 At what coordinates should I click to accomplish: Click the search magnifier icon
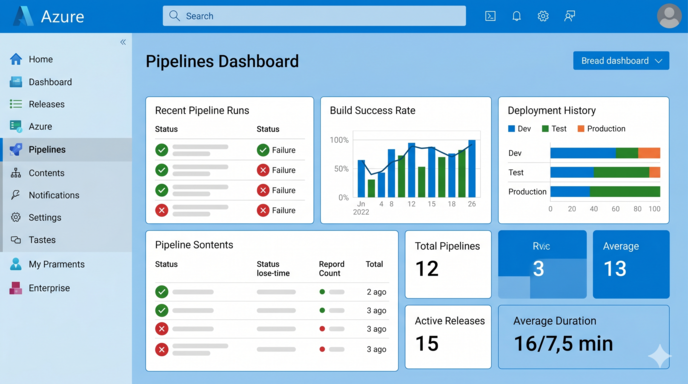[x=174, y=16]
